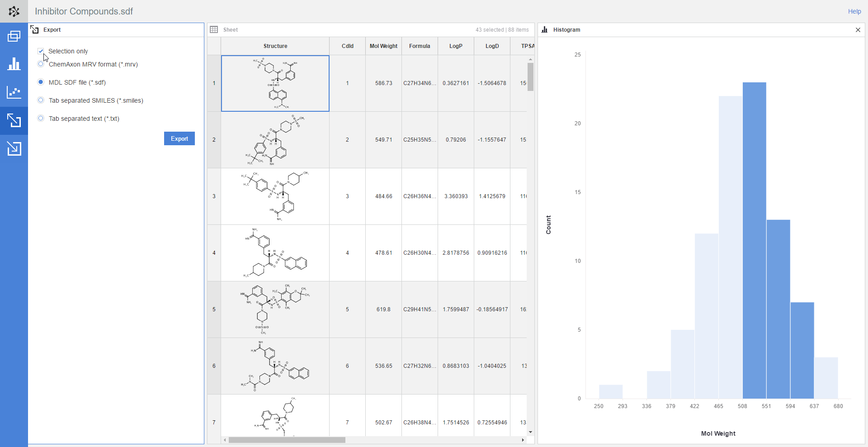Open the scatter plot sidebar icon

[x=14, y=92]
